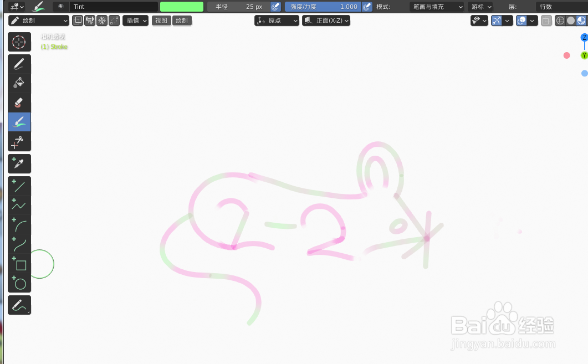Select the Box drawing tool
588x364 pixels.
coord(19,264)
